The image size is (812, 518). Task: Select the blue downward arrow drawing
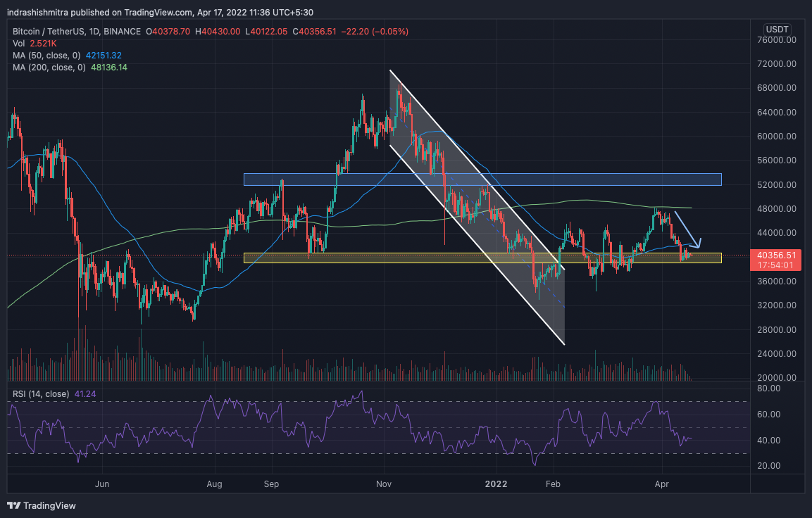[x=687, y=229]
